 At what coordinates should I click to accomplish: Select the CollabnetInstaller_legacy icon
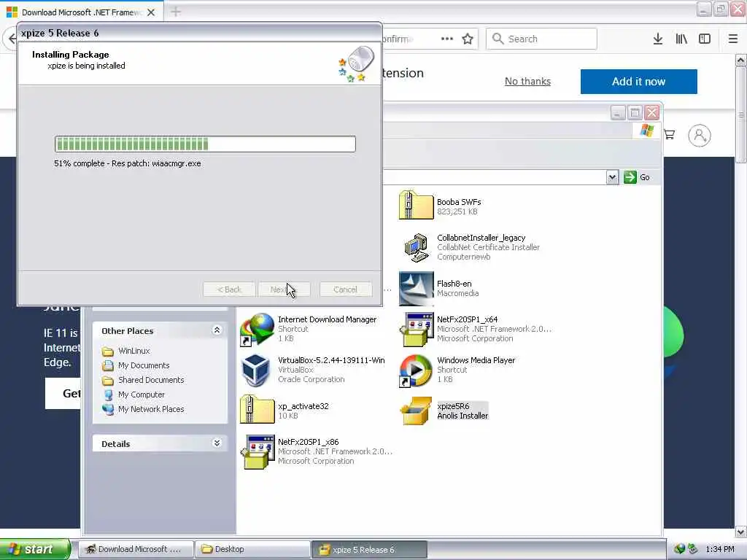[x=416, y=248]
